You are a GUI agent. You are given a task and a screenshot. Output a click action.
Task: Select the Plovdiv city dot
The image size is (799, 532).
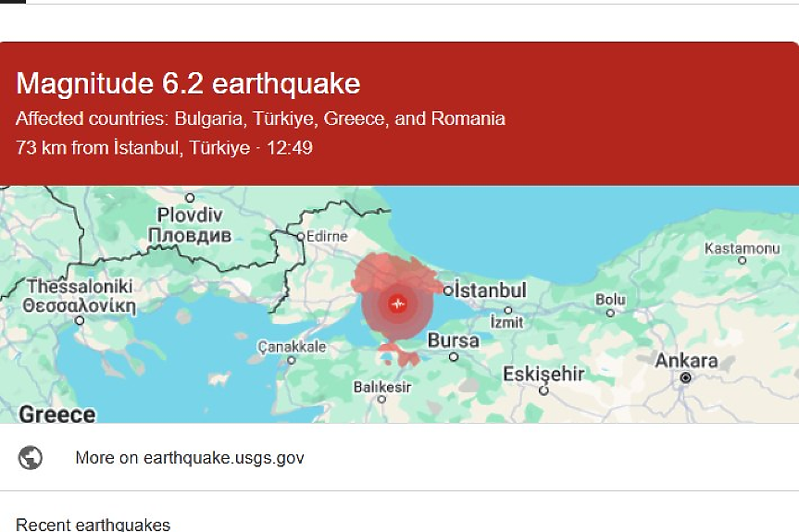point(190,197)
